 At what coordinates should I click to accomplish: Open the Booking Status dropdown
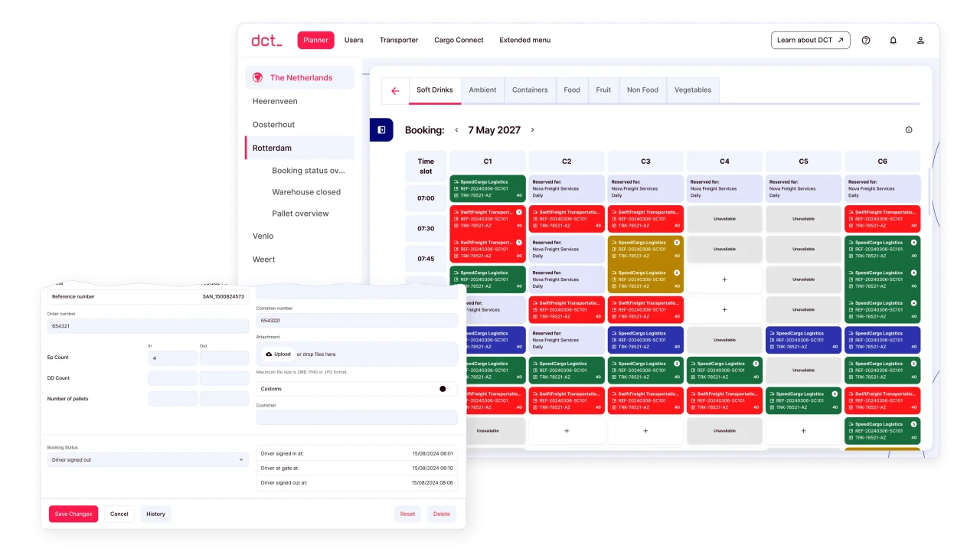coord(148,460)
